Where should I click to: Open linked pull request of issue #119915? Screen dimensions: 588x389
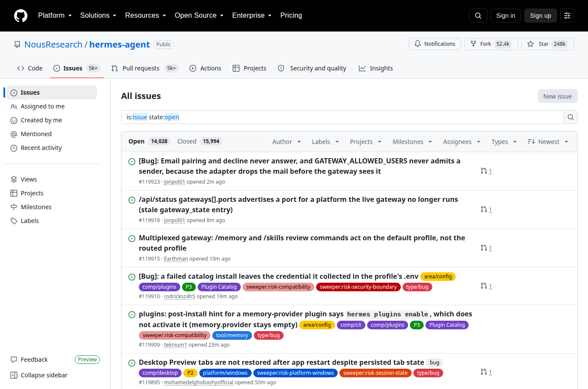(x=486, y=248)
